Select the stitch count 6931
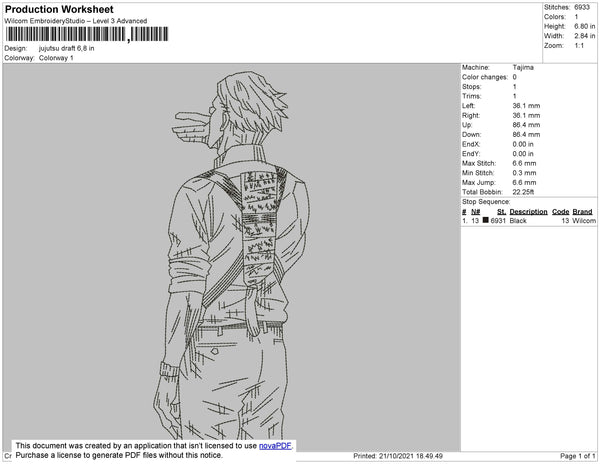The height and width of the screenshot is (464, 600). [498, 221]
